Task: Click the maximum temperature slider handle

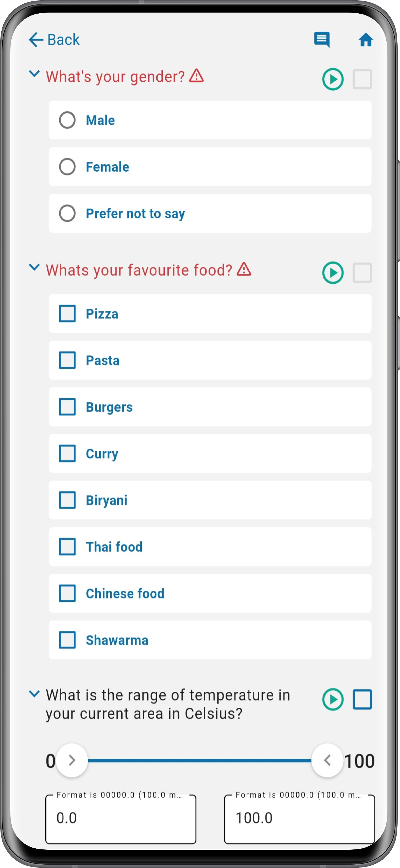Action: (327, 760)
